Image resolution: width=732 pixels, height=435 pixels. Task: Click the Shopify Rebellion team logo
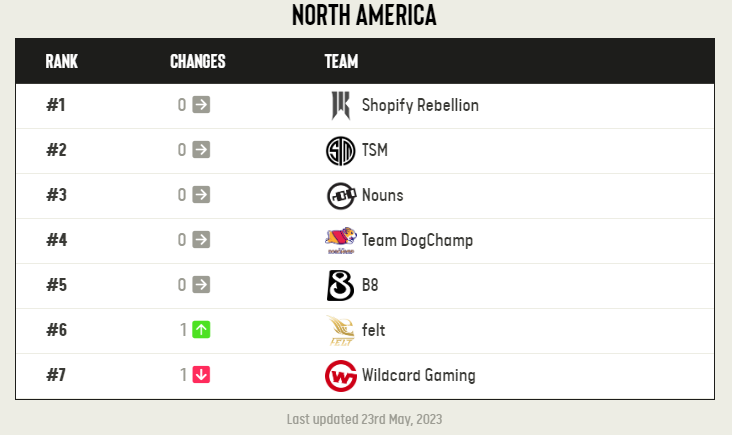(x=341, y=105)
